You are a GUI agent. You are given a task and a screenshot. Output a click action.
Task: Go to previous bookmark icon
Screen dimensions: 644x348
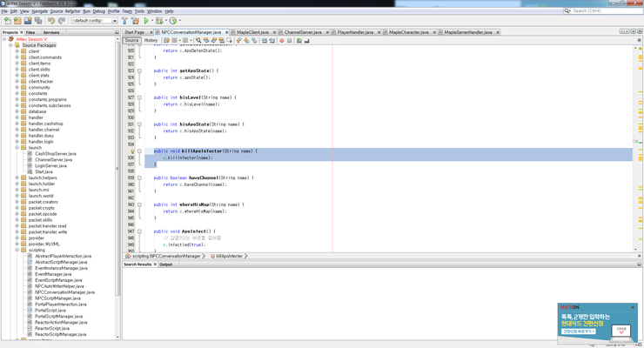238,40
